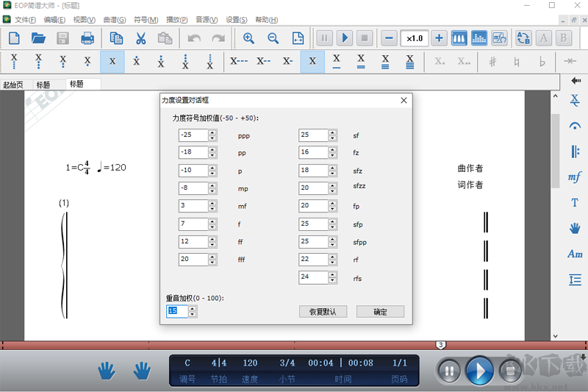Toggle the left hand icon in bottom bar
588x392 pixels.
pos(107,371)
